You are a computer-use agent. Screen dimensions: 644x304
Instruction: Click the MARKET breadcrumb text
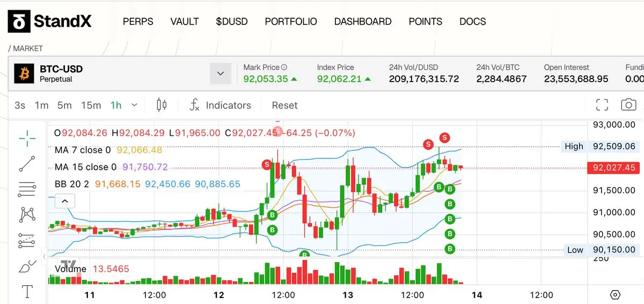pos(27,48)
